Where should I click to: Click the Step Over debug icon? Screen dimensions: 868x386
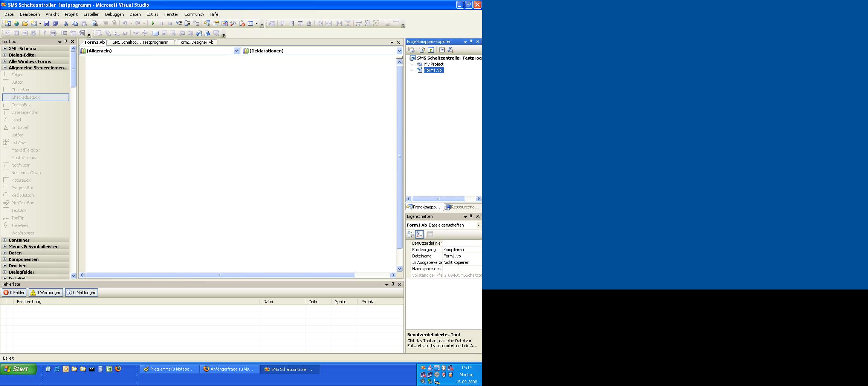coord(188,23)
